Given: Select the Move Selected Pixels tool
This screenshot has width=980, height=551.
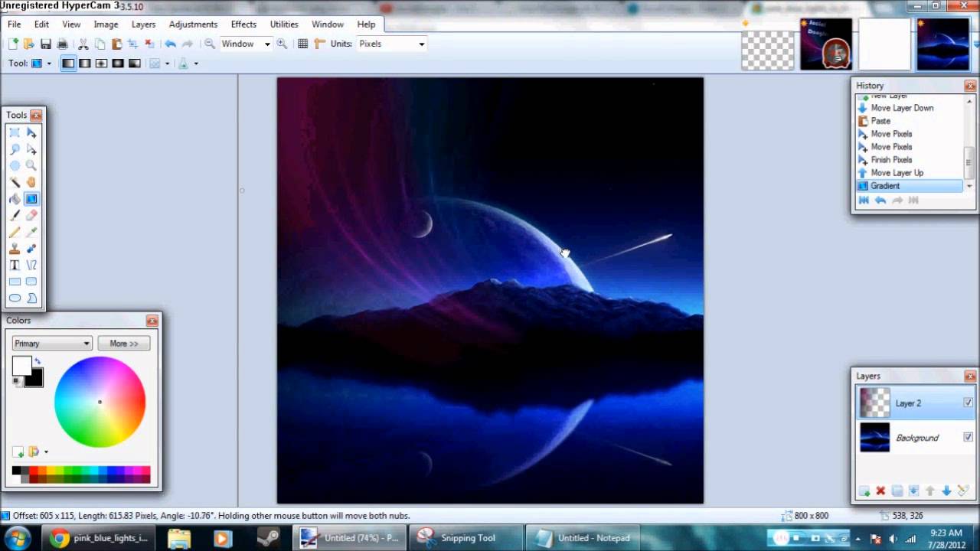Looking at the screenshot, I should point(31,133).
